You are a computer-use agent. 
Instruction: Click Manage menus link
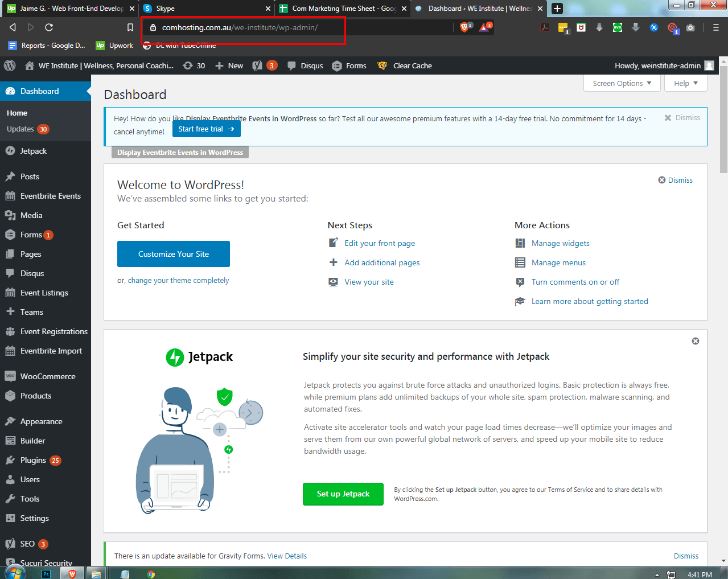coord(558,262)
